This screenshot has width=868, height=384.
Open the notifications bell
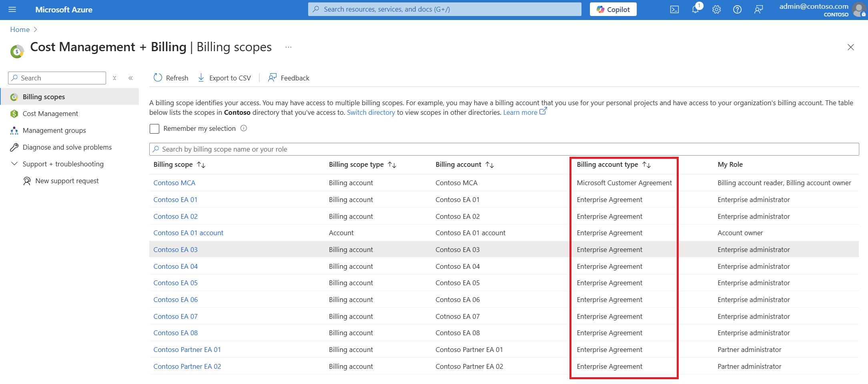(x=695, y=10)
